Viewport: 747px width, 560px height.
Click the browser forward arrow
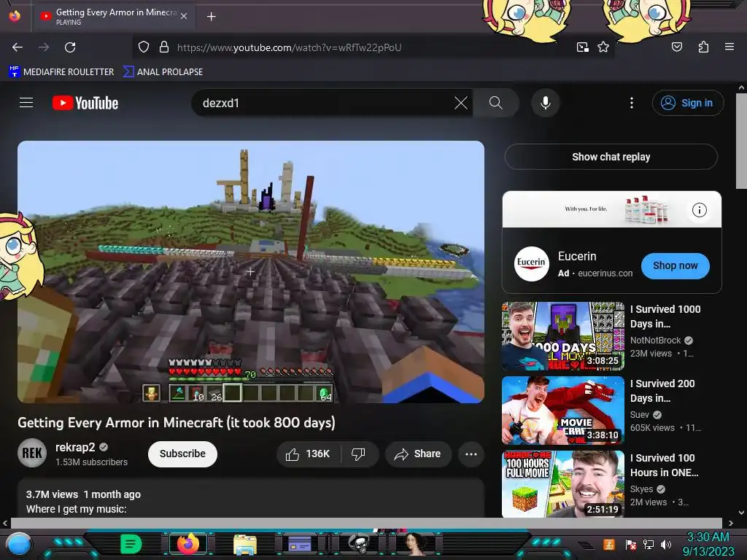point(44,47)
